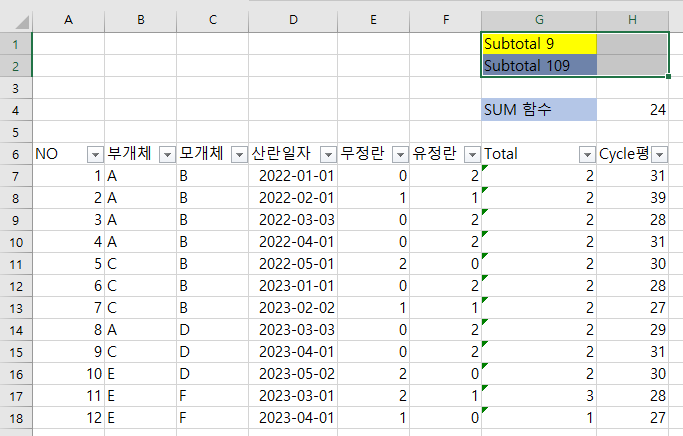Click the NO cell with value 11
Image resolution: width=683 pixels, height=436 pixels.
click(68, 396)
